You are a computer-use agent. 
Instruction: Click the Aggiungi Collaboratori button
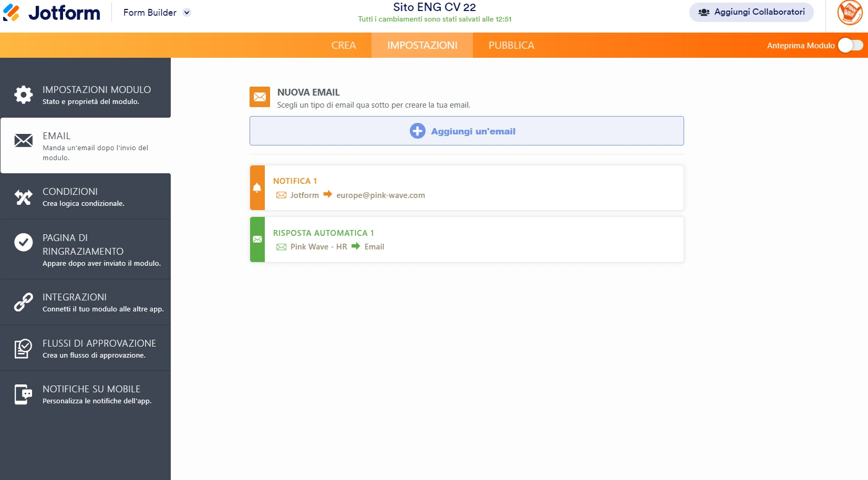tap(751, 12)
